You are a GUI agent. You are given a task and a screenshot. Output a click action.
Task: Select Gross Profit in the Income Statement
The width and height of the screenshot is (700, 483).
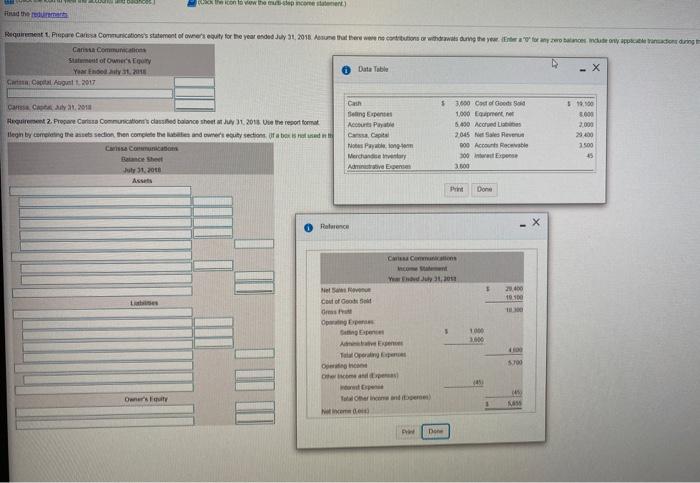pos(336,312)
